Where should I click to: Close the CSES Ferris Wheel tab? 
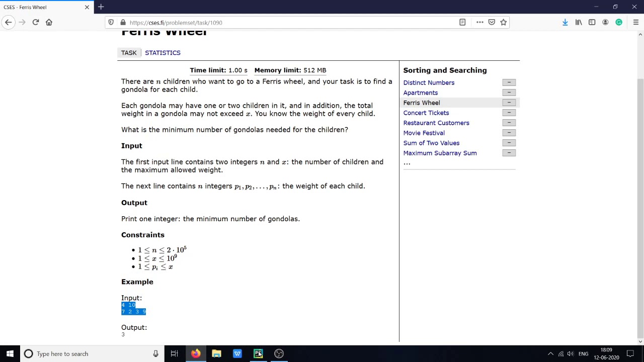click(x=87, y=7)
